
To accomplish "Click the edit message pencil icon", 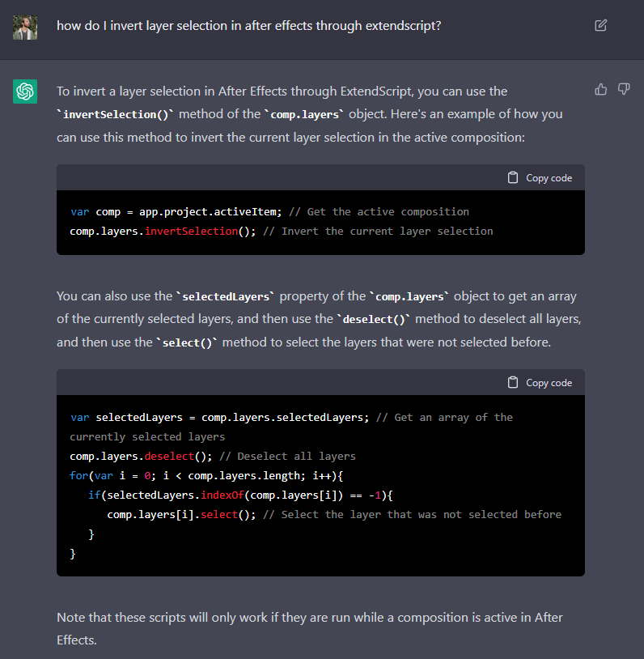I will point(601,25).
